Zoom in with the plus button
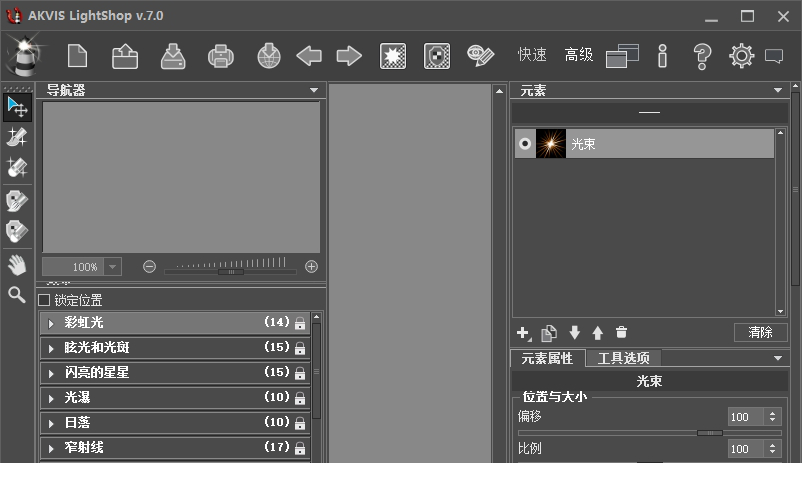 tap(311, 267)
